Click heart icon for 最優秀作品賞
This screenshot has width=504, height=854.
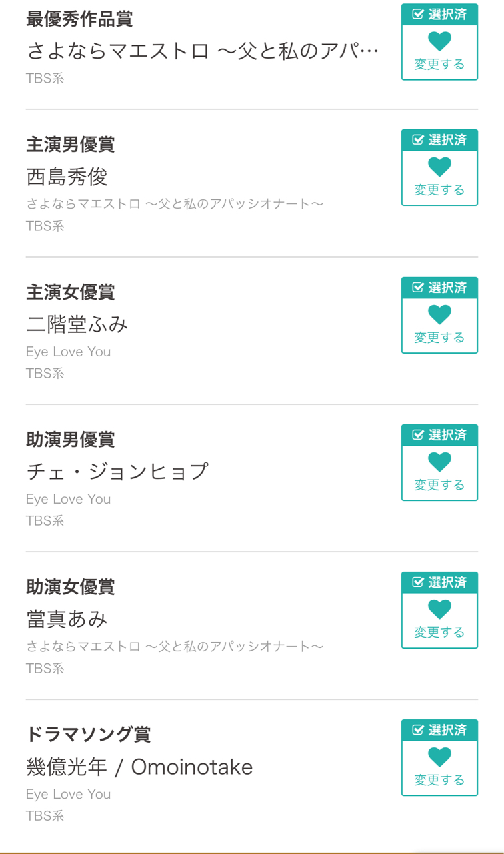pyautogui.click(x=439, y=41)
